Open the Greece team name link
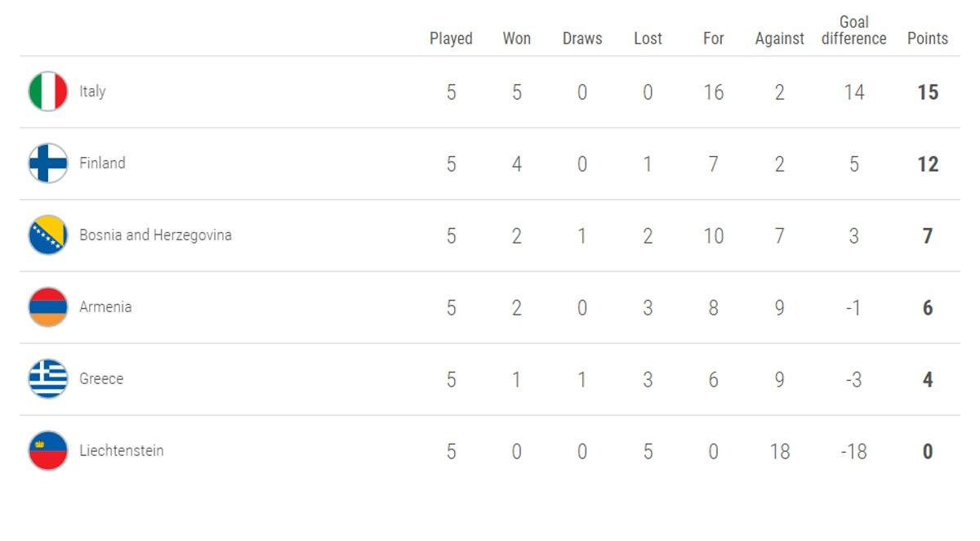 101,379
